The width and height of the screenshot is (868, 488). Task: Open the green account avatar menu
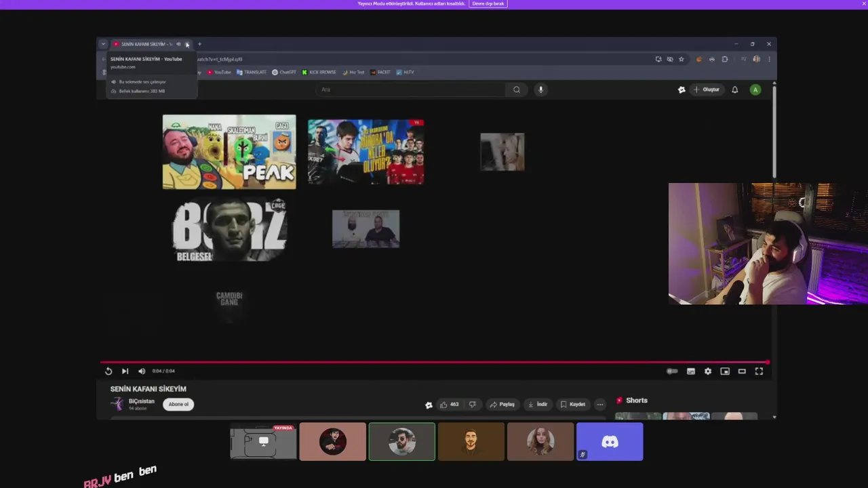point(755,89)
